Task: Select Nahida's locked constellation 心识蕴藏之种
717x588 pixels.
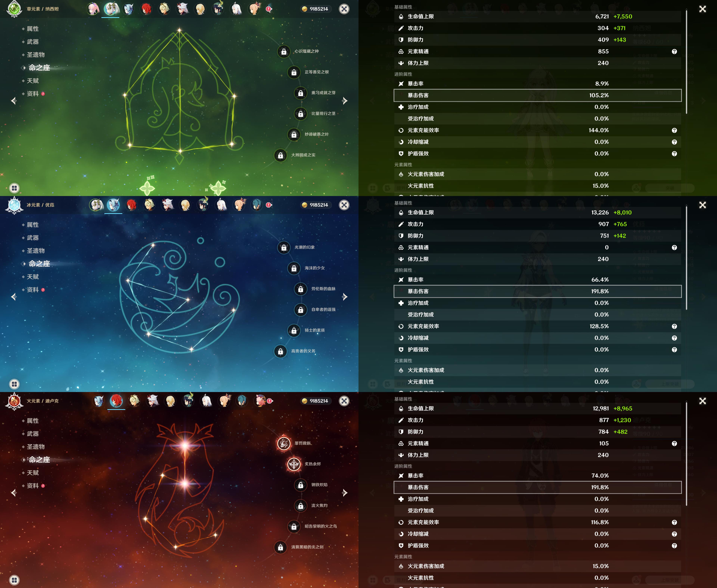Action: [284, 52]
